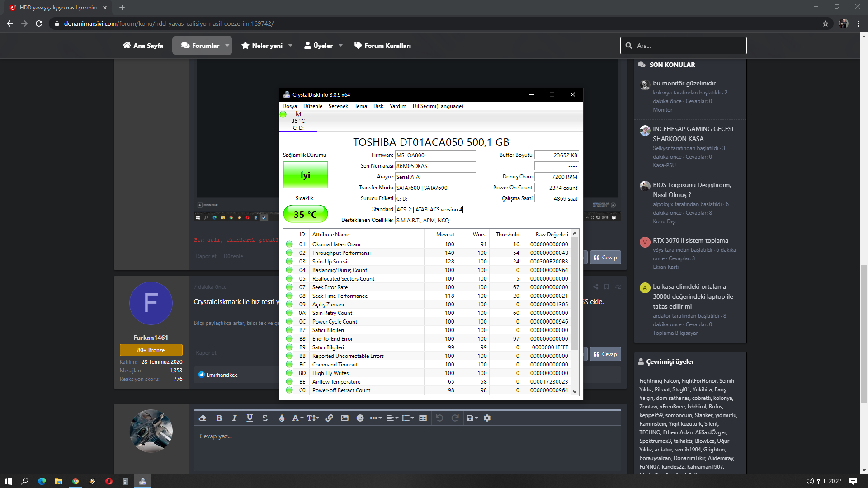Image resolution: width=868 pixels, height=488 pixels.
Task: Toggle bold formatting in the reply editor
Action: click(x=219, y=418)
